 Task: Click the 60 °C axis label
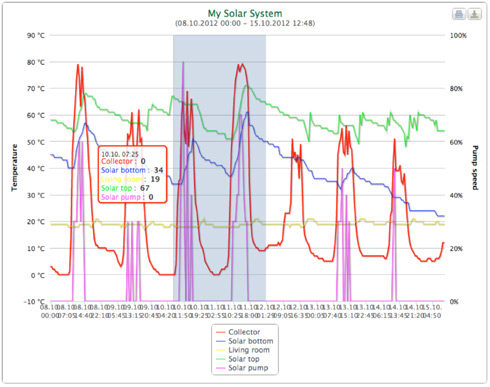(36, 115)
